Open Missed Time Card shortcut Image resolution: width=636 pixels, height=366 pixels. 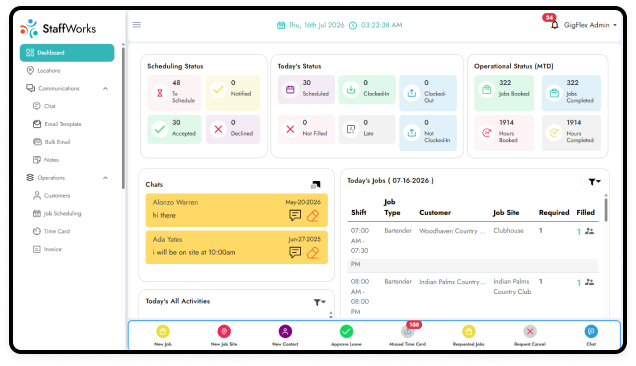click(x=408, y=336)
